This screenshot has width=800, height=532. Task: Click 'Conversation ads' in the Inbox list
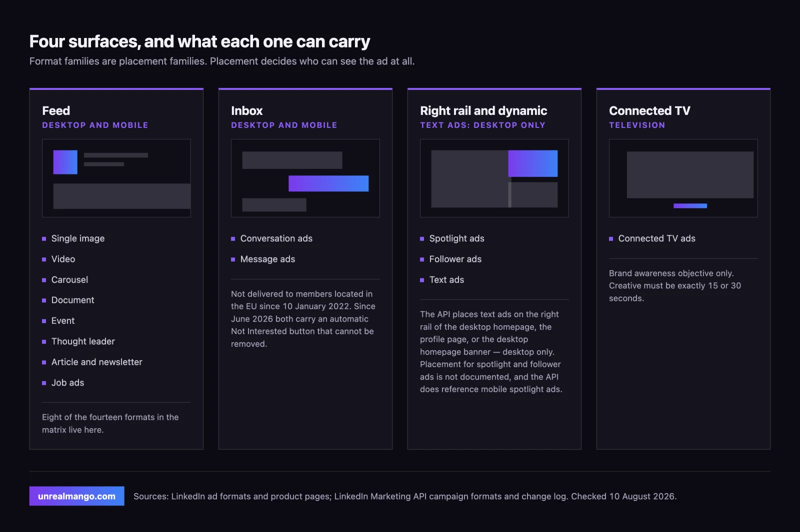point(276,239)
